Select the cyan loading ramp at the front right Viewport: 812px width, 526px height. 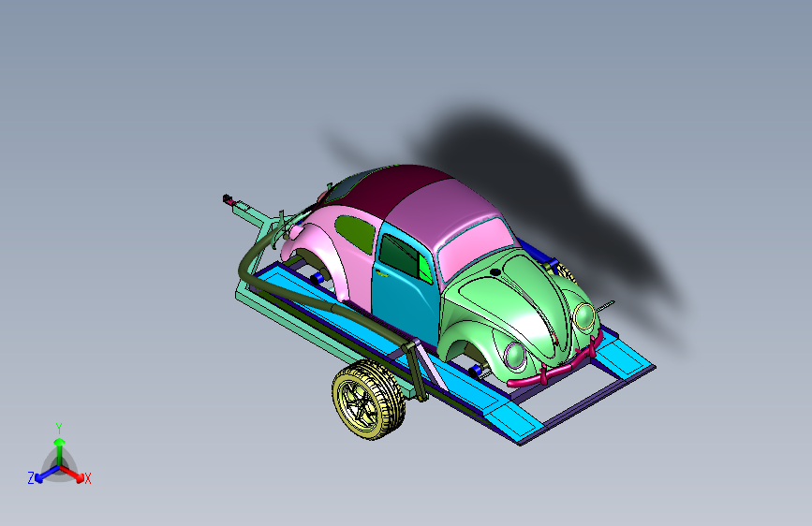click(624, 356)
